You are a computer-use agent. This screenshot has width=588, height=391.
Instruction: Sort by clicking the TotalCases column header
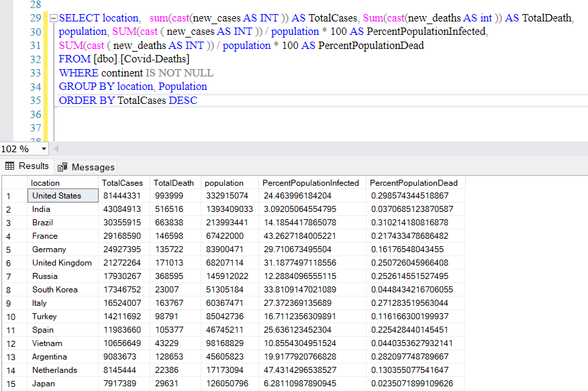[x=122, y=182]
